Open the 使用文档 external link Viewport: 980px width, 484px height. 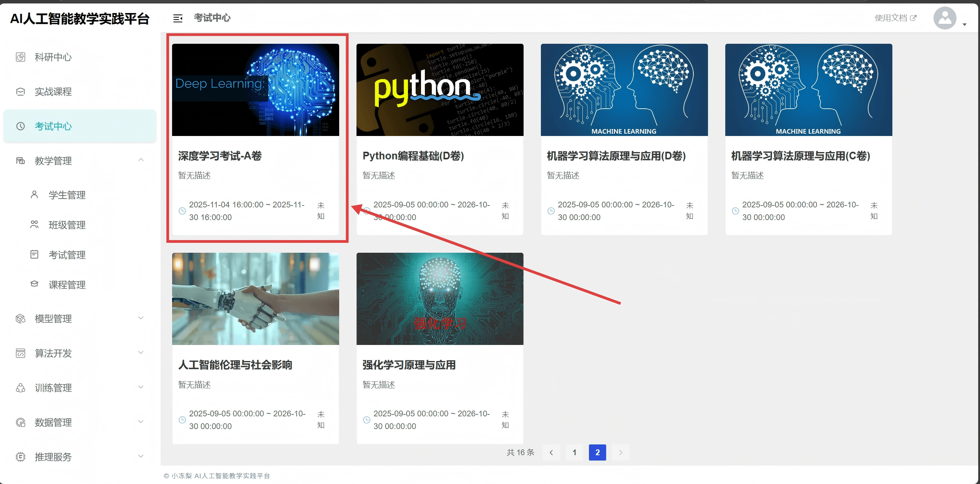point(895,18)
